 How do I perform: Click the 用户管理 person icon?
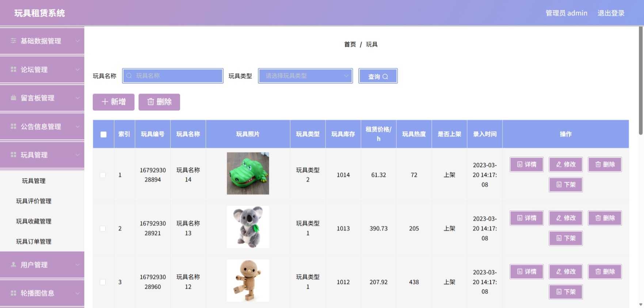[x=14, y=265]
